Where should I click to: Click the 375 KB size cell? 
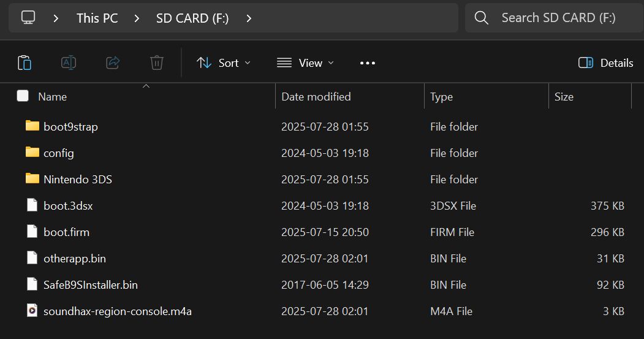point(607,205)
